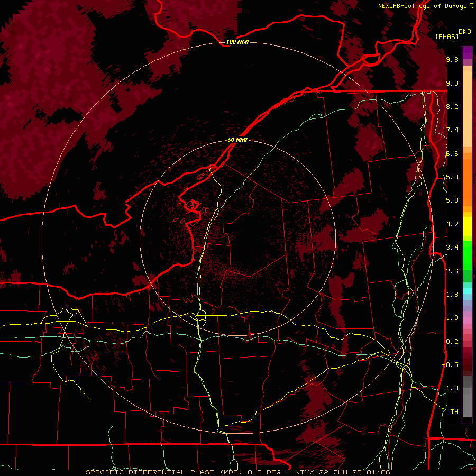Click the 0.2 legend value
The height and width of the screenshot is (476, 476).
[x=452, y=342]
